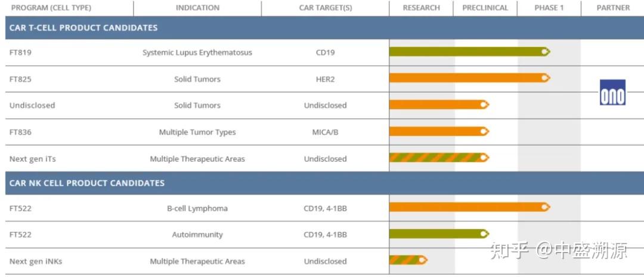Click the FT522 Autoimmunity green bar
644x277 pixels.
439,234
